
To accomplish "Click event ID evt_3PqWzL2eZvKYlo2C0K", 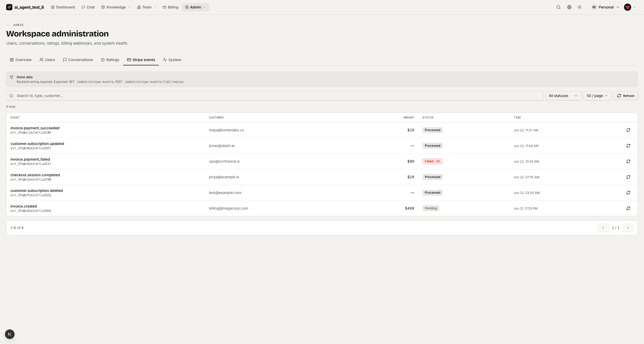I will pos(31,133).
